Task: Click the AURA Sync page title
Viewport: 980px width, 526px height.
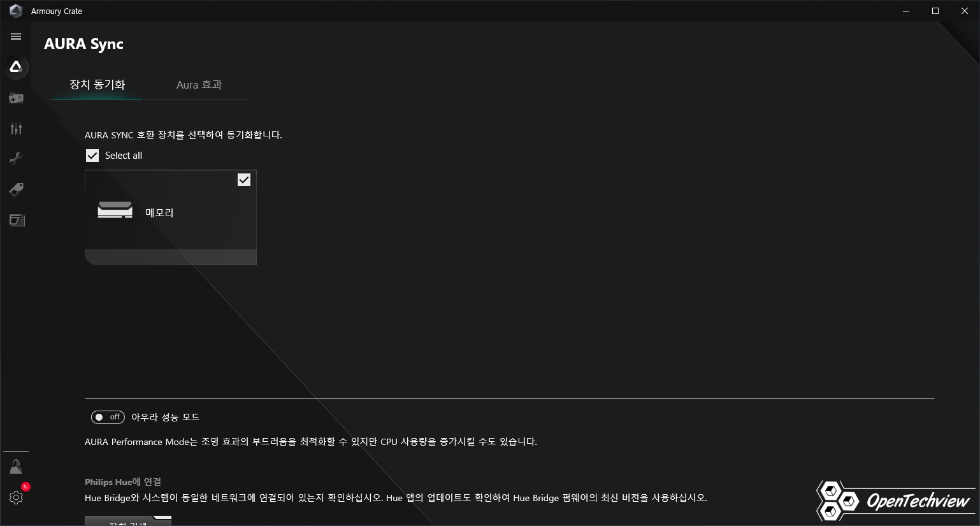Action: pos(83,44)
